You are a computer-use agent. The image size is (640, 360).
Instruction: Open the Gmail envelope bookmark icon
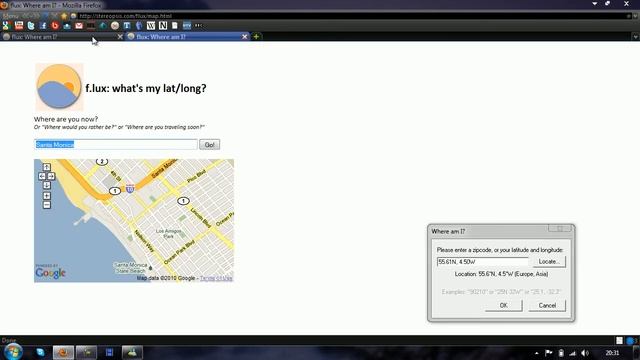pos(79,26)
